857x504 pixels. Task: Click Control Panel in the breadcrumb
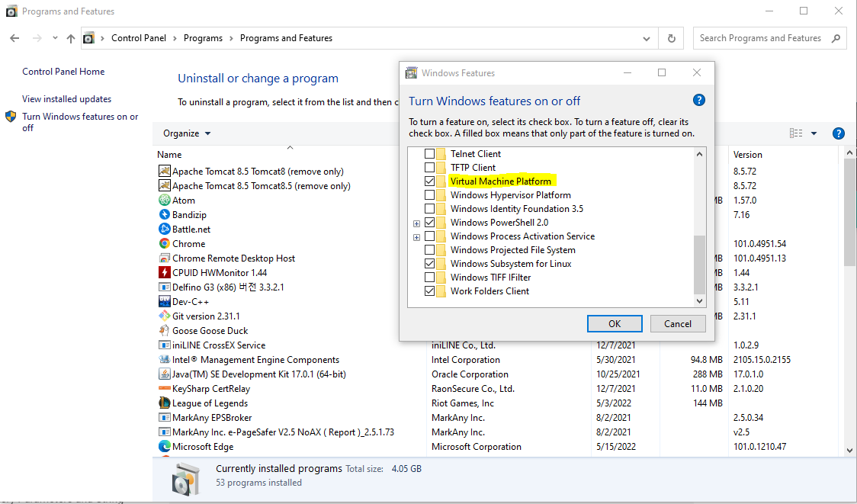(x=139, y=37)
